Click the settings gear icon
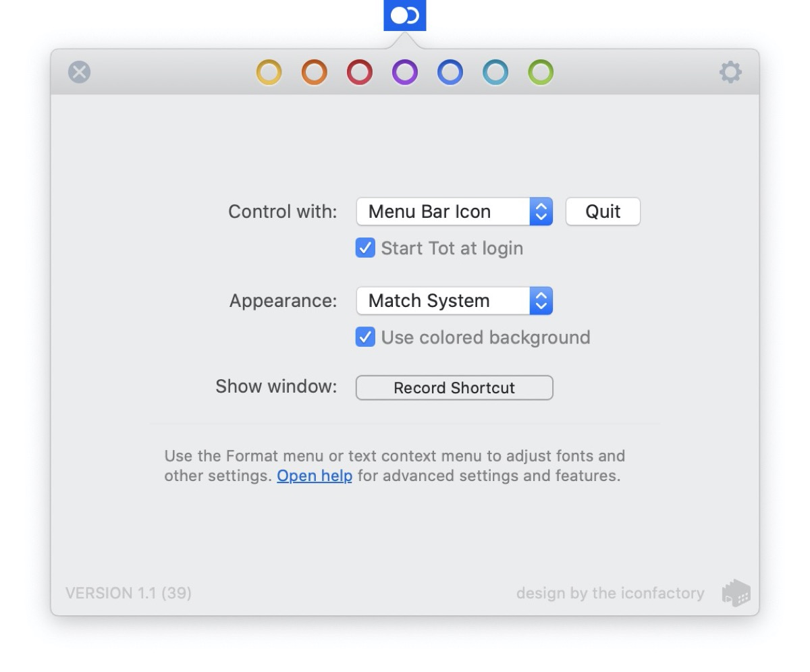This screenshot has height=672, width=810. (730, 72)
